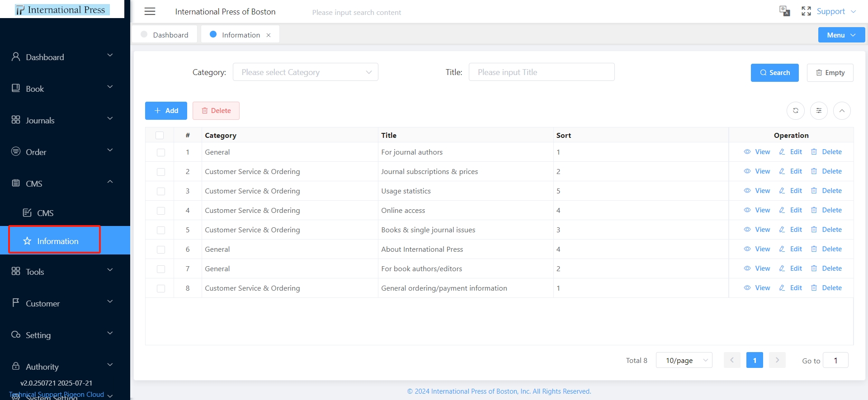Edit the 'Usage statistics' row
868x400 pixels.
[790, 191]
